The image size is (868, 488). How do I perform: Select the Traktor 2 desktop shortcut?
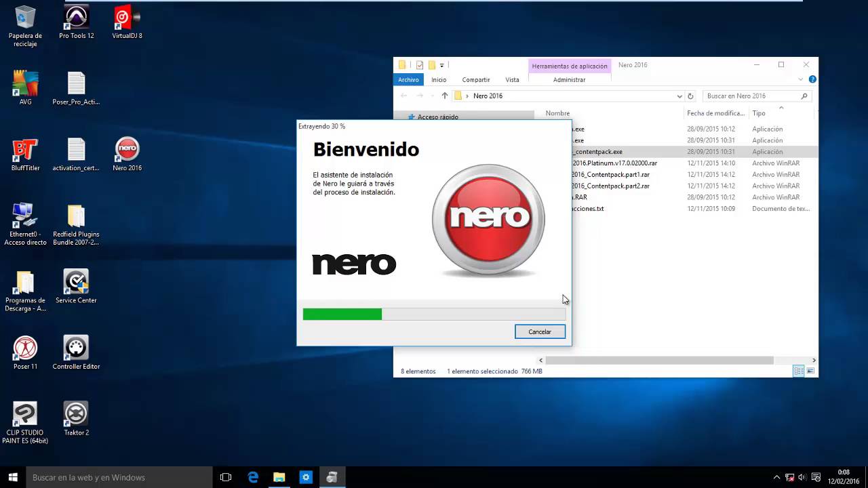click(x=76, y=419)
